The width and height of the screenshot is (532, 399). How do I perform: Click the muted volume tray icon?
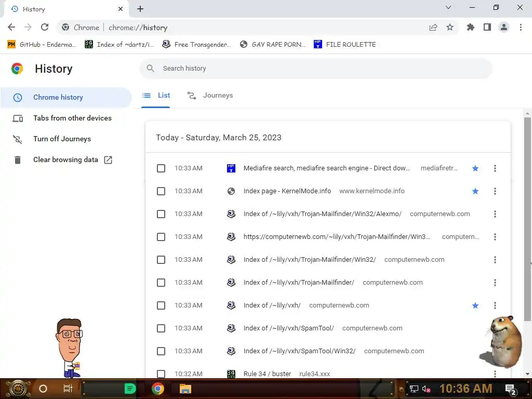coord(426,389)
